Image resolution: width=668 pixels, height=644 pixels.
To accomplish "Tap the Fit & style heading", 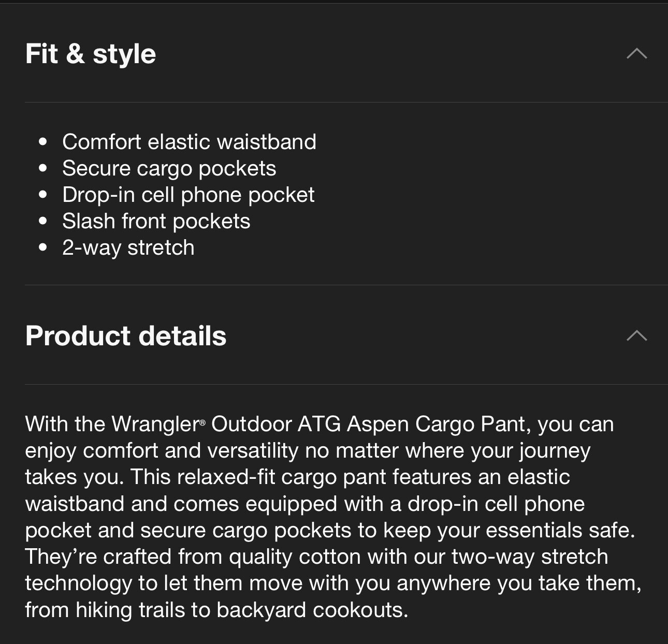I will pos(91,54).
